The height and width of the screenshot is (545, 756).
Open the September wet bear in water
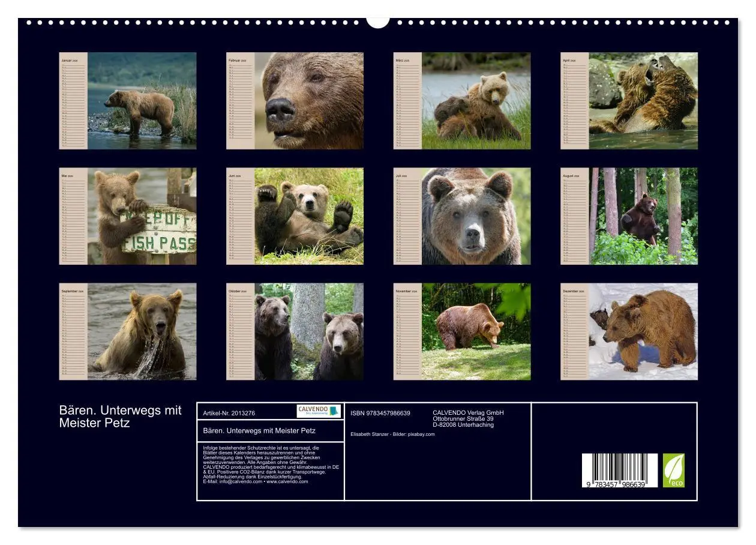tap(142, 331)
